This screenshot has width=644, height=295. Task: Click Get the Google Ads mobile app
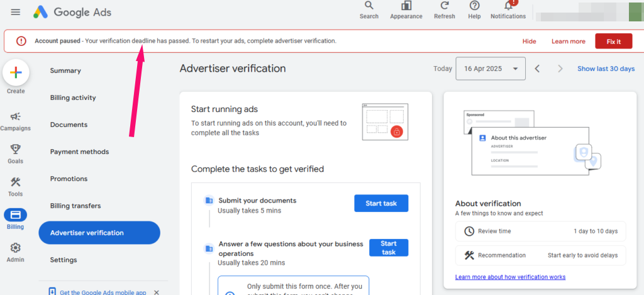(x=103, y=292)
